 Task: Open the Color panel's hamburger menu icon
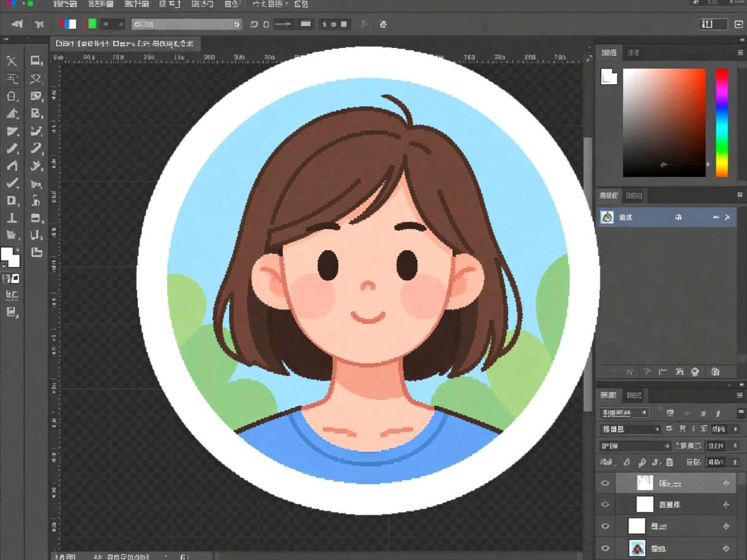pyautogui.click(x=740, y=52)
